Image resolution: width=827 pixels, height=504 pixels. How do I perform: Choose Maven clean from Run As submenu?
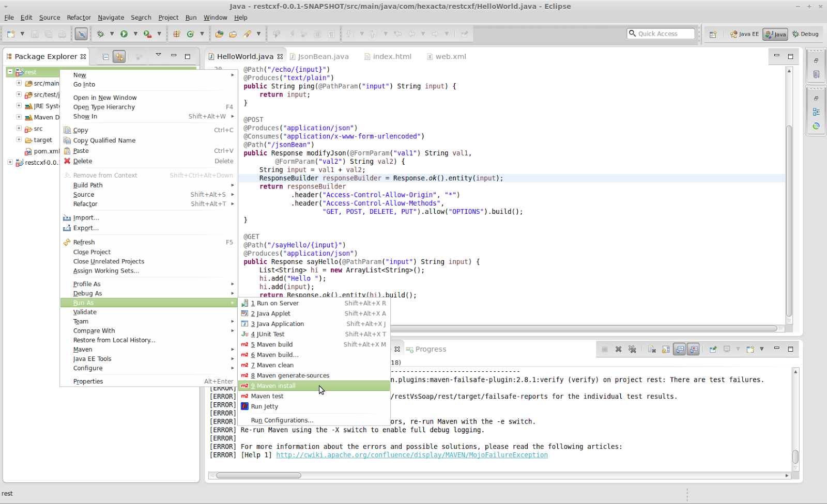point(314,365)
